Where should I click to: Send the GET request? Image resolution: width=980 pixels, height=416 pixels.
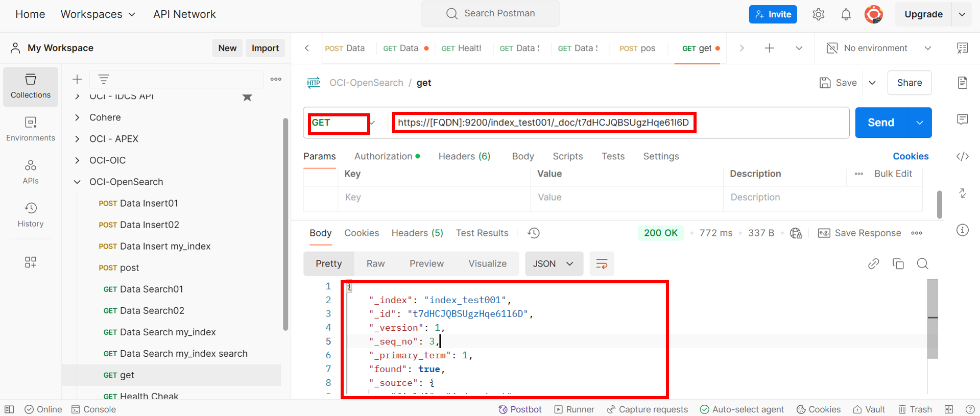click(881, 123)
